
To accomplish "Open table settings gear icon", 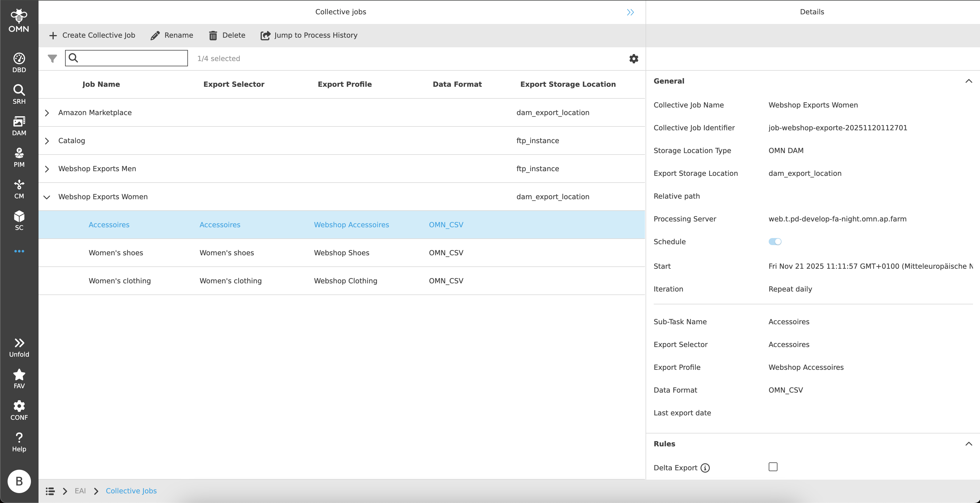I will coord(633,58).
